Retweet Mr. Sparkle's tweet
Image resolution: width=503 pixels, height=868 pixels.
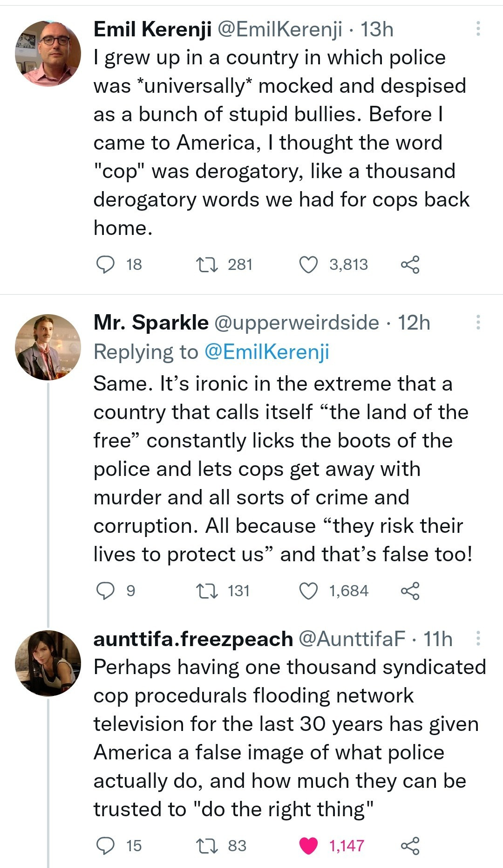[x=206, y=591]
